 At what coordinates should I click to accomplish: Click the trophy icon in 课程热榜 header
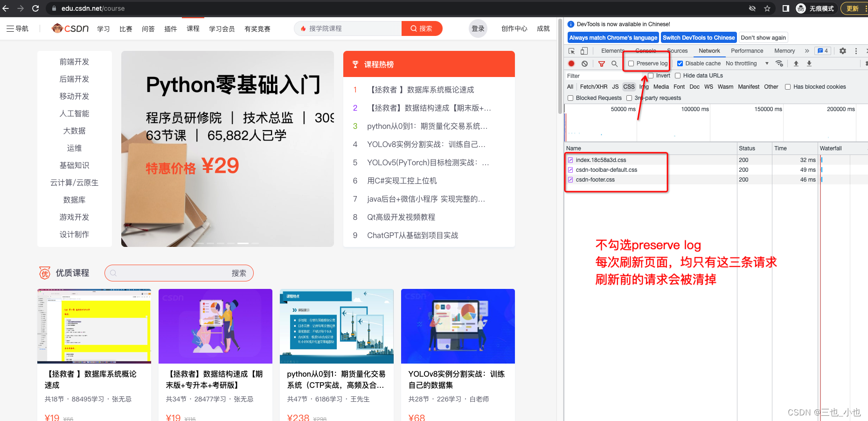click(355, 64)
